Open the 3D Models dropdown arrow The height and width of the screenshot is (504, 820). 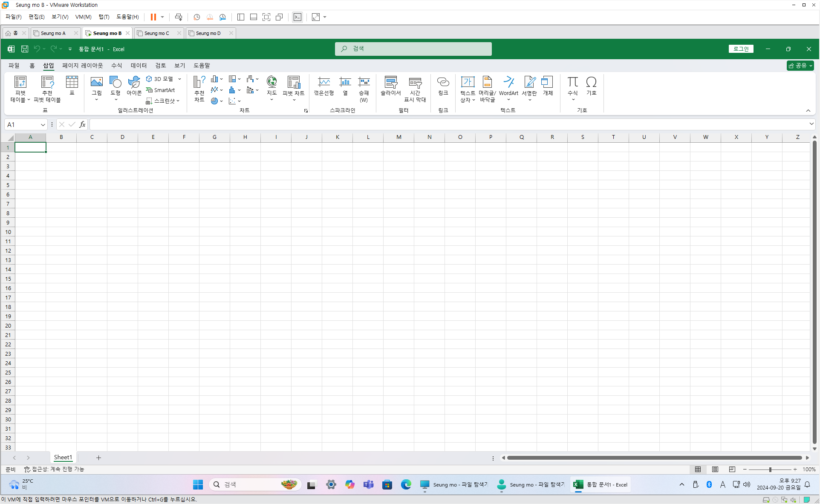tap(179, 79)
